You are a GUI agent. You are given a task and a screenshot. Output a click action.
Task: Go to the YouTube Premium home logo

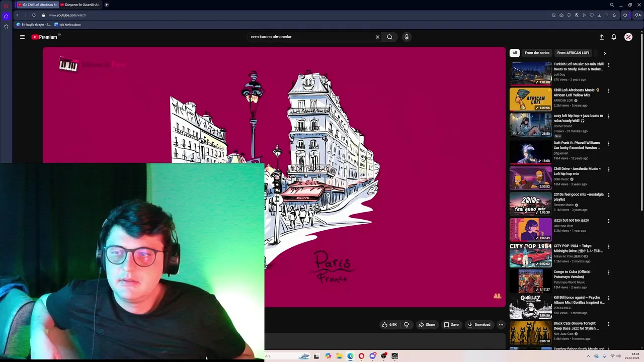45,37
